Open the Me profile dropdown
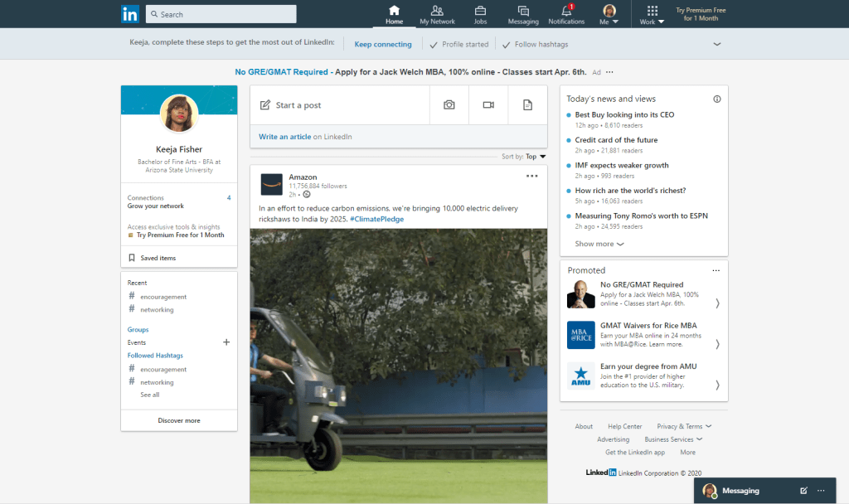 pyautogui.click(x=609, y=14)
